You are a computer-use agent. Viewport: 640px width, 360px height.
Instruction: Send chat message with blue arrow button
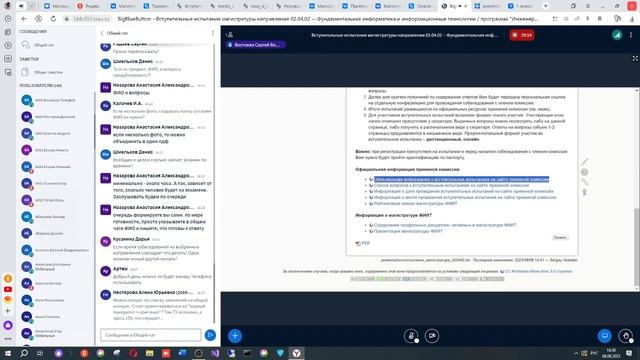point(210,335)
